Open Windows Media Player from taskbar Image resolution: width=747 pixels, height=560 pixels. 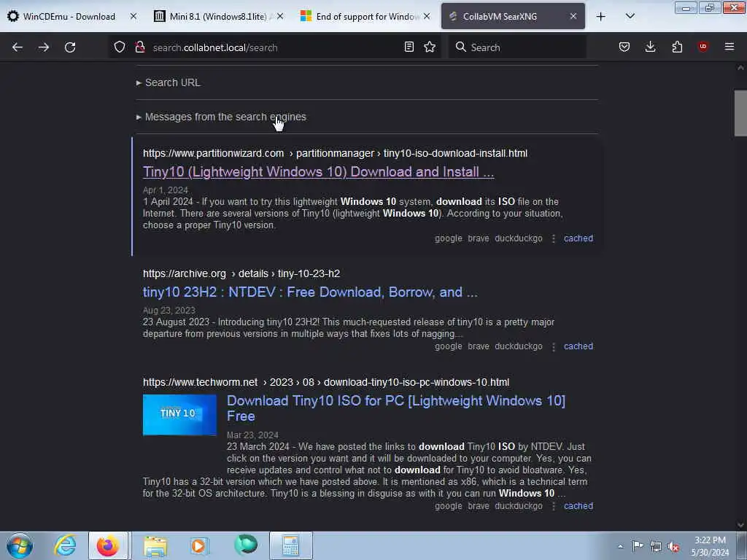(x=199, y=545)
